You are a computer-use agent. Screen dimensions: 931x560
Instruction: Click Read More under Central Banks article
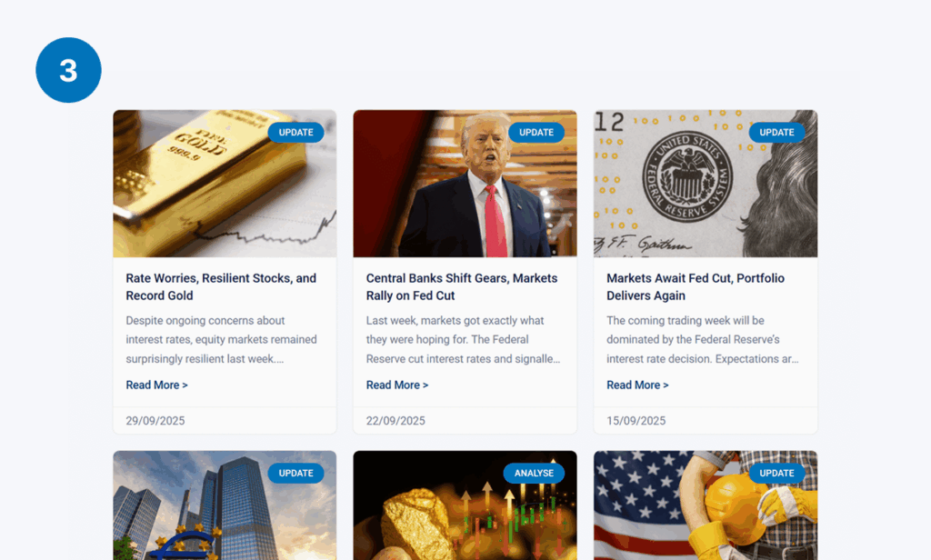coord(397,385)
